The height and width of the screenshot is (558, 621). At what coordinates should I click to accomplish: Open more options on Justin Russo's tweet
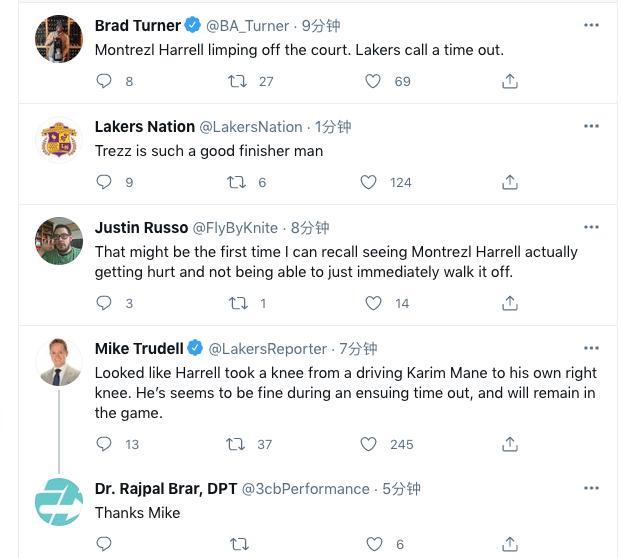(591, 227)
